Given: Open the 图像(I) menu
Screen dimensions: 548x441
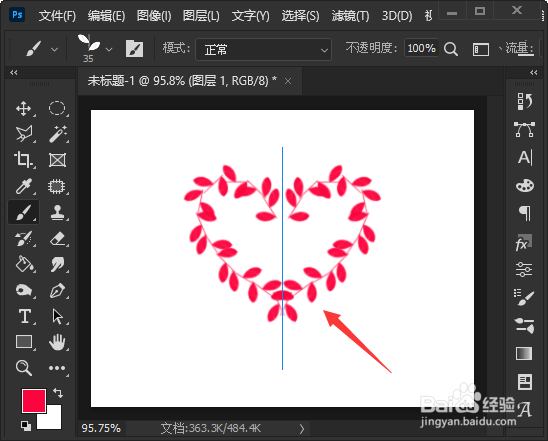Looking at the screenshot, I should point(154,16).
